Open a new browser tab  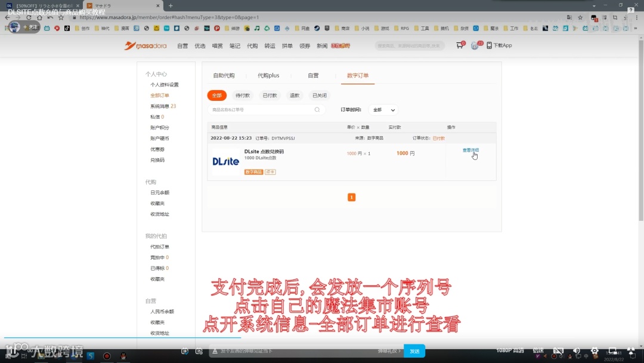[171, 6]
